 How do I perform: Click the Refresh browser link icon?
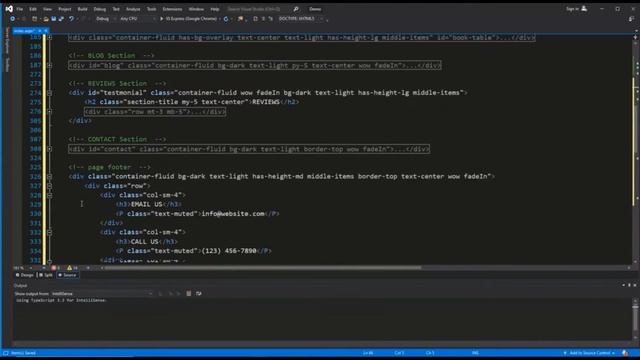coord(226,19)
